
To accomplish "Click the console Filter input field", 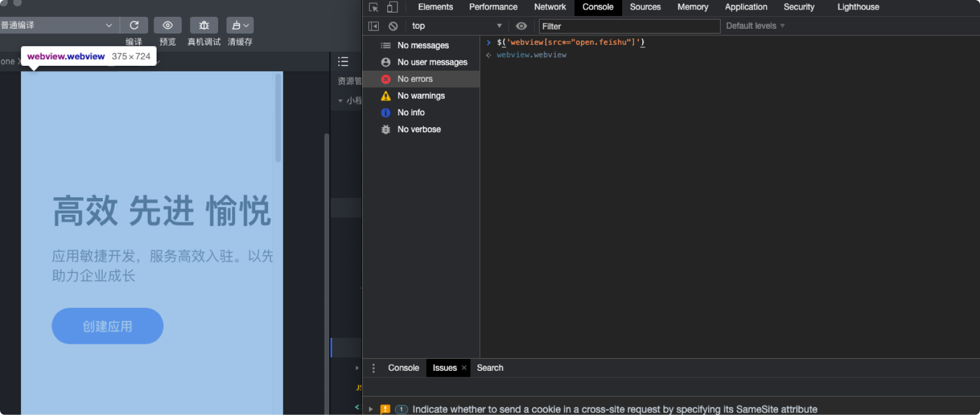I will [629, 26].
